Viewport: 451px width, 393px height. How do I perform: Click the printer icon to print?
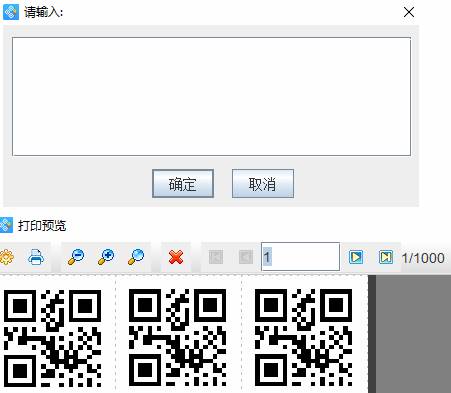tap(36, 257)
